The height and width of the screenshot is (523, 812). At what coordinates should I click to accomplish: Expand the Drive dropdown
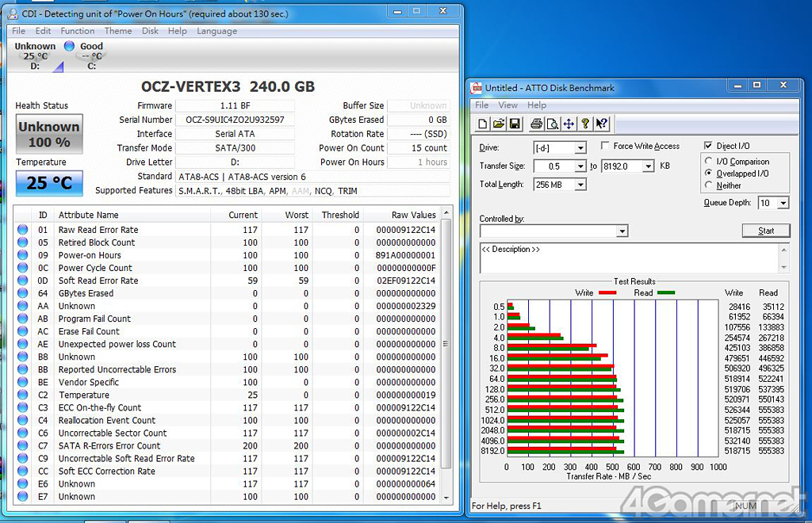pos(580,148)
